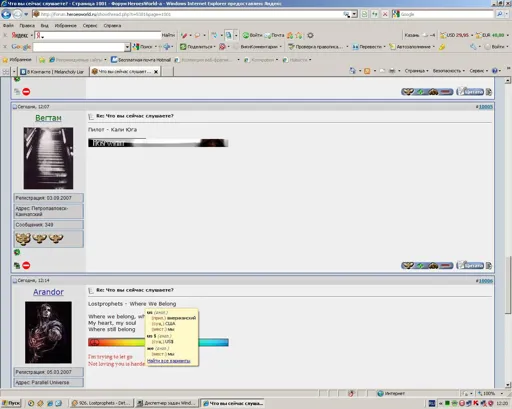Click the green online status icon under Вегтан's awards

click(x=17, y=252)
